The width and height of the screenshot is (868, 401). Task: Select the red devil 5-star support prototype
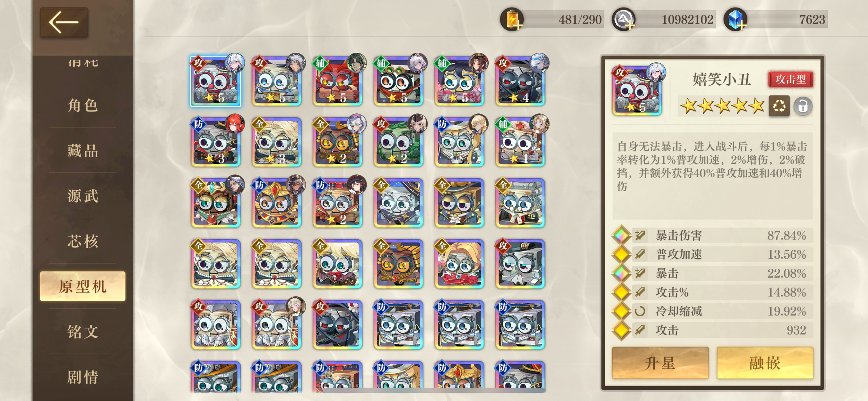coord(338,81)
